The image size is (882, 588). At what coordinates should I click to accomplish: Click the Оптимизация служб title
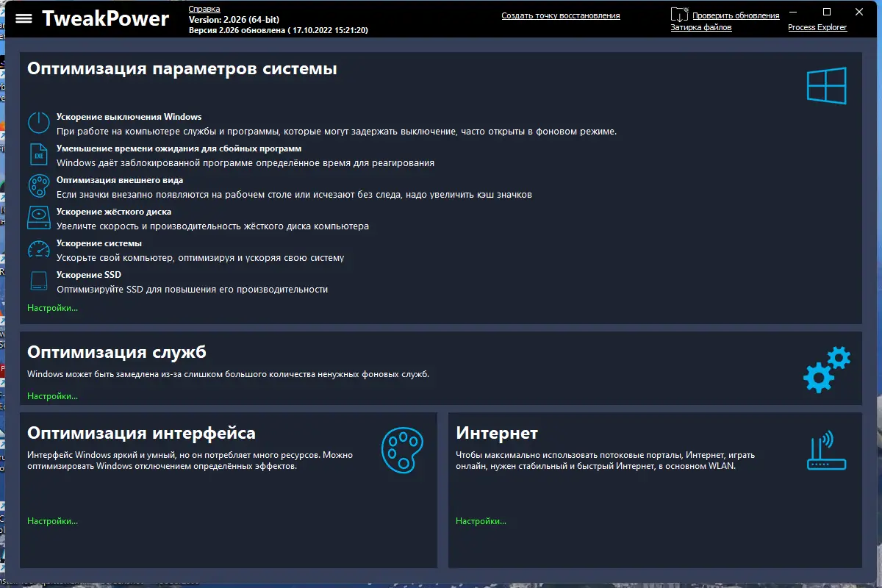[x=117, y=351]
